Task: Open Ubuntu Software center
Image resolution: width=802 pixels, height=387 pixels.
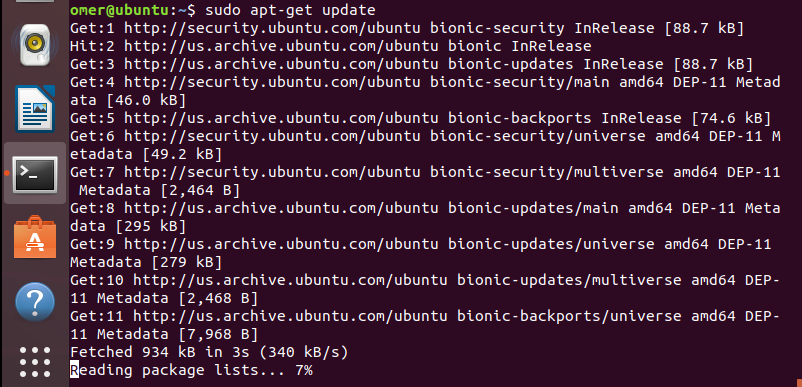Action: (x=35, y=237)
